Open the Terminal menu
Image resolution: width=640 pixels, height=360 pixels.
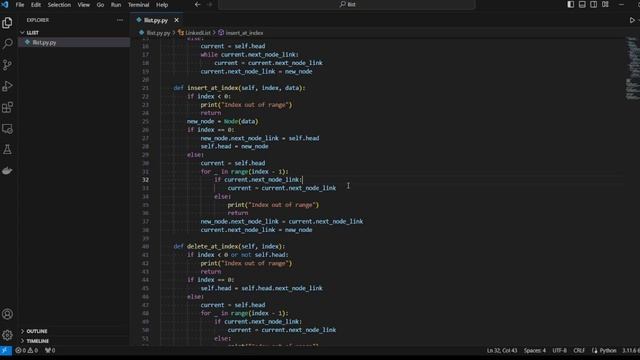(x=138, y=5)
